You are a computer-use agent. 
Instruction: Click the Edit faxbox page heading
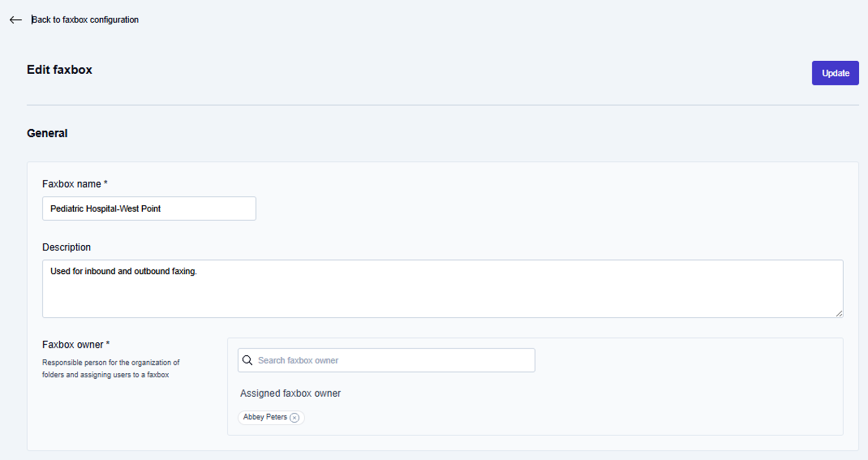pos(60,70)
